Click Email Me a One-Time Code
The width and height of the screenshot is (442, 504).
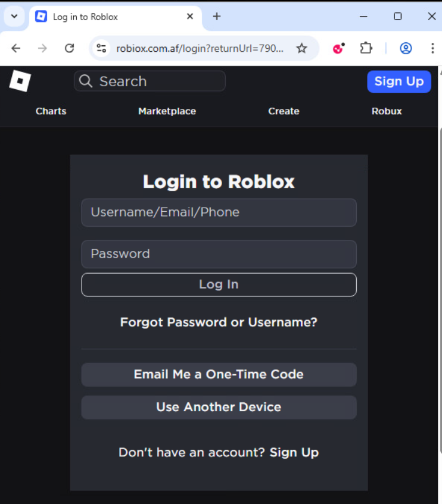pos(219,374)
